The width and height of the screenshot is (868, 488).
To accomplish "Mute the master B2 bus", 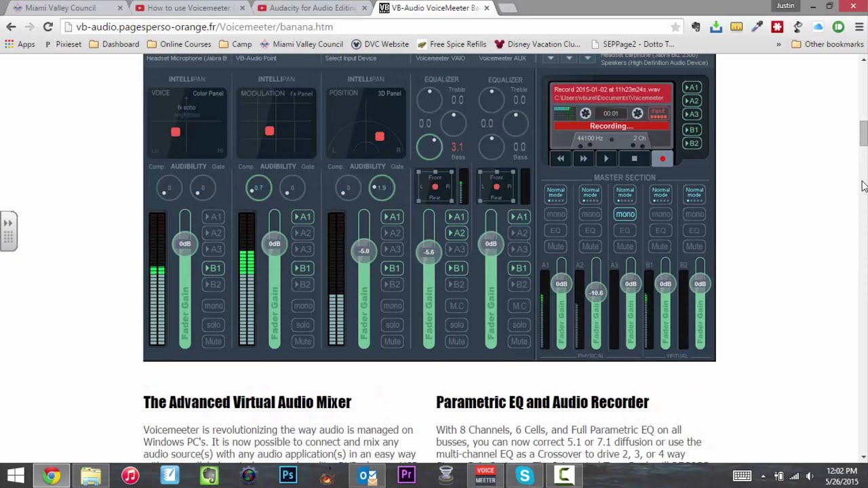I will tap(694, 246).
